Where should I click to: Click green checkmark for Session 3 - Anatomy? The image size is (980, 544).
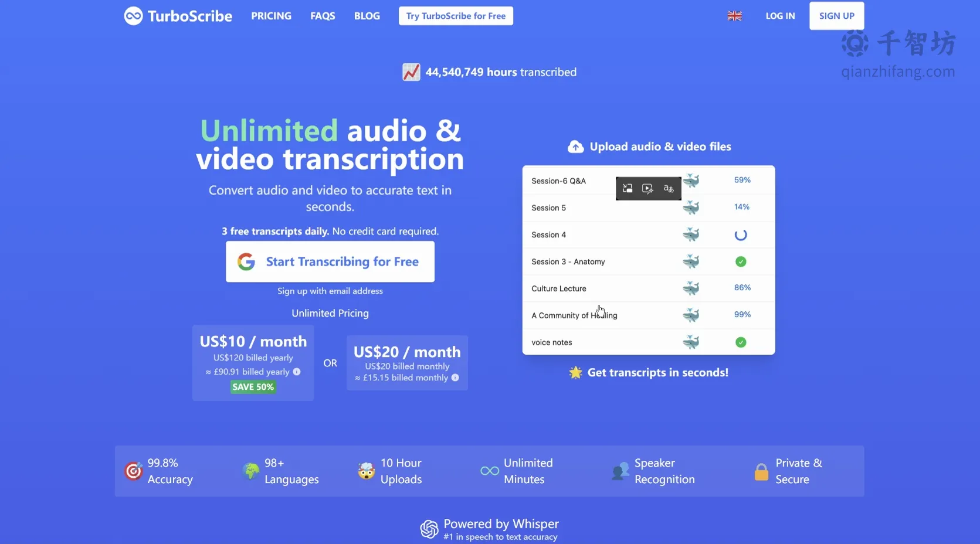(741, 261)
